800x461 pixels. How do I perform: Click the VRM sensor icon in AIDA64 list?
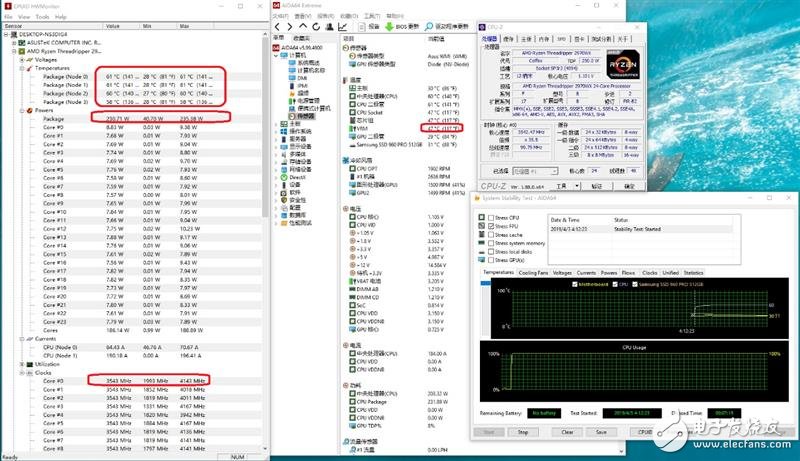coord(352,129)
